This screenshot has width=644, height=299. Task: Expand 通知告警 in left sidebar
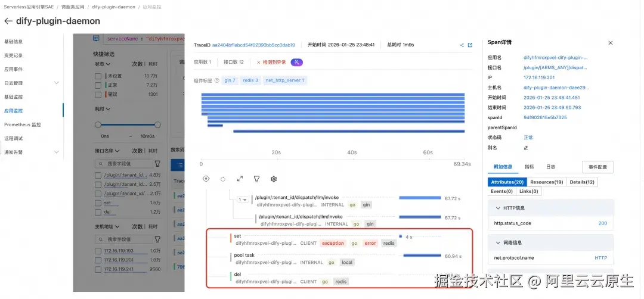(56, 152)
